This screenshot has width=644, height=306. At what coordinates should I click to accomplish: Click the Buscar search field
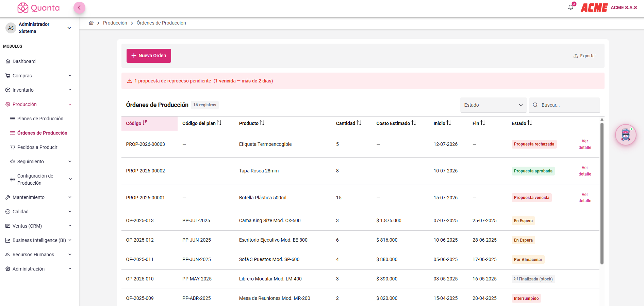coord(564,105)
